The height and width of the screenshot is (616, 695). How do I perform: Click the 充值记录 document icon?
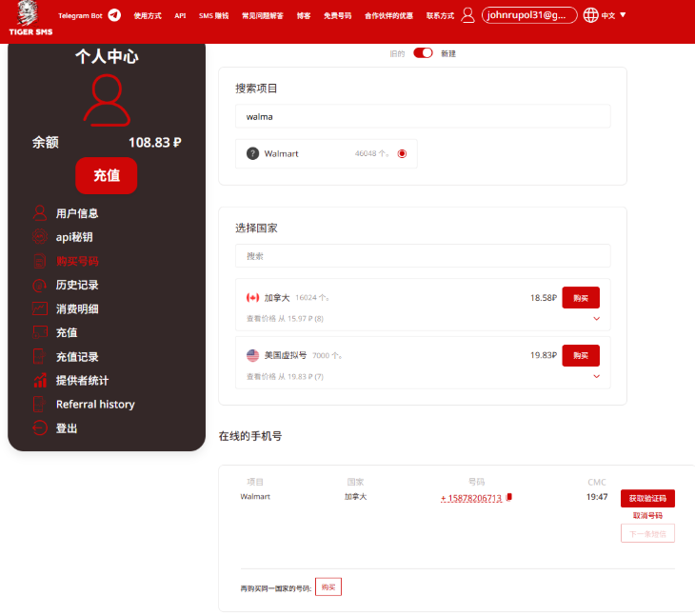(39, 356)
